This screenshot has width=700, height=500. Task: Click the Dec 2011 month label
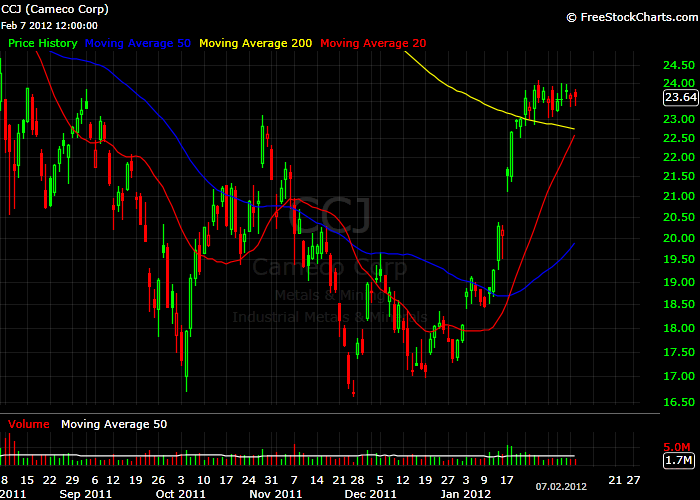(x=371, y=494)
